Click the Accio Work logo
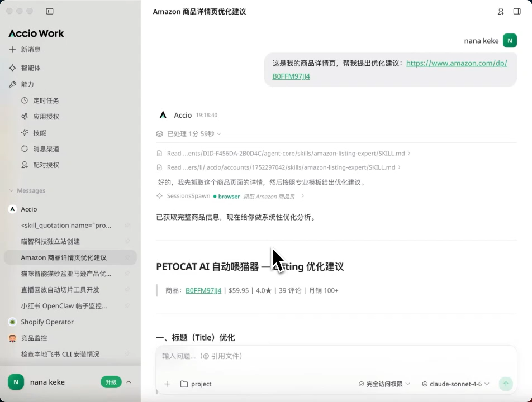The width and height of the screenshot is (532, 402). pos(36,33)
